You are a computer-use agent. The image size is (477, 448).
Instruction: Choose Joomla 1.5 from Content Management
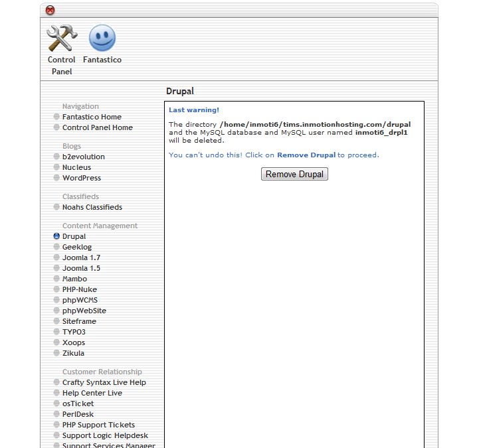pyautogui.click(x=81, y=268)
